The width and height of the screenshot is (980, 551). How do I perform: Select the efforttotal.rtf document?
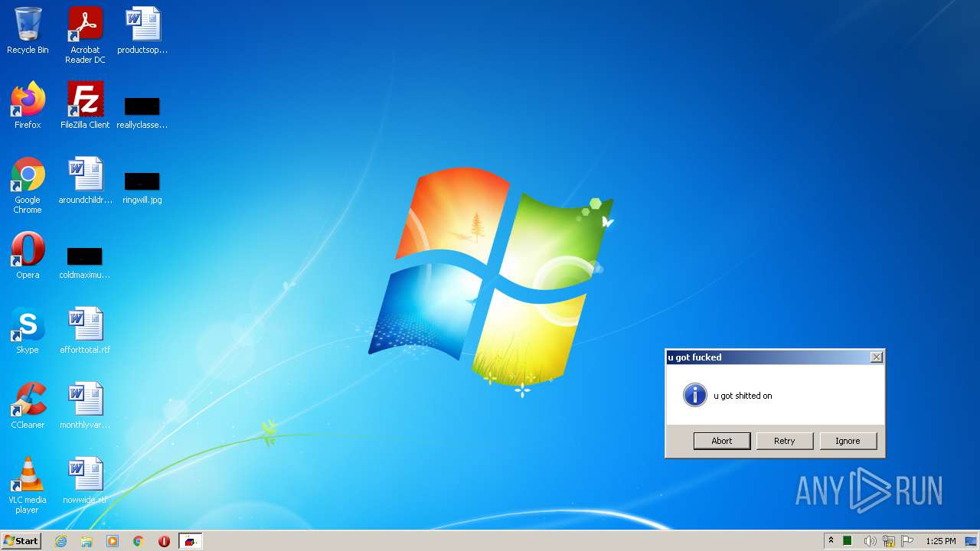click(85, 331)
